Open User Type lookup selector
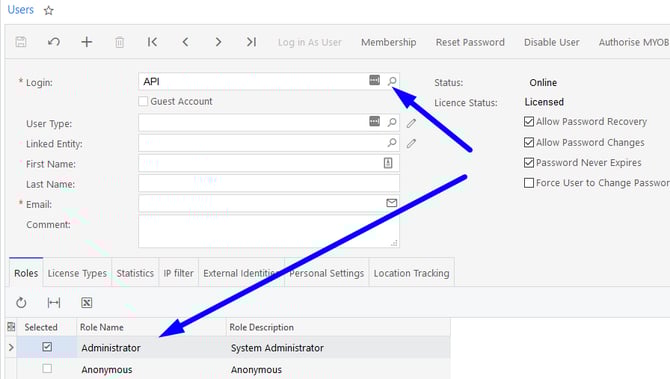 [392, 122]
